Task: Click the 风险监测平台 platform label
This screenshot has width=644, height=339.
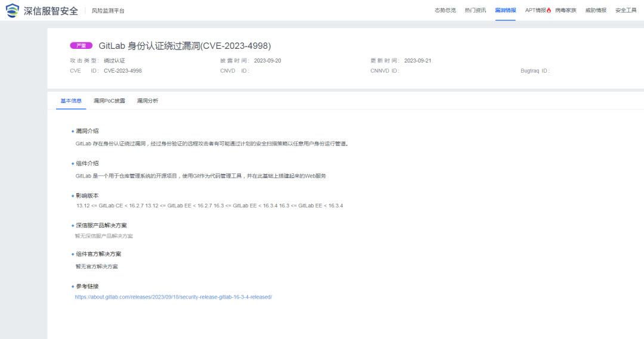Action: pyautogui.click(x=108, y=11)
